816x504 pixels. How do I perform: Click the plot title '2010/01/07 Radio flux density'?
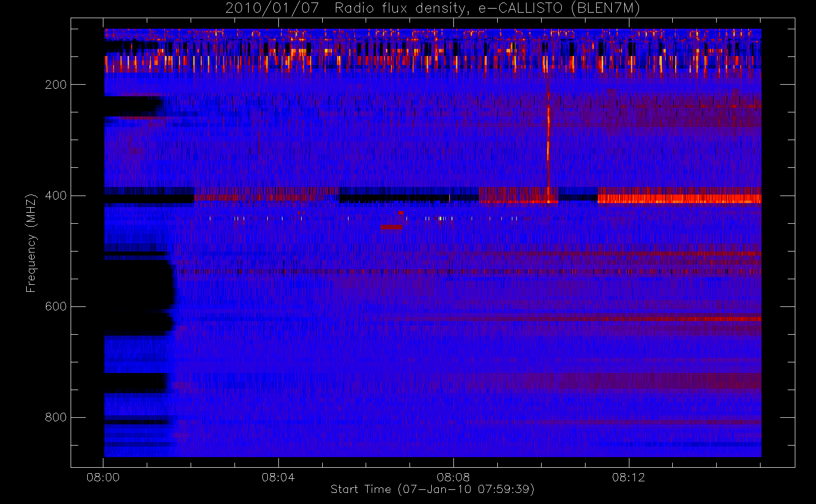[433, 9]
